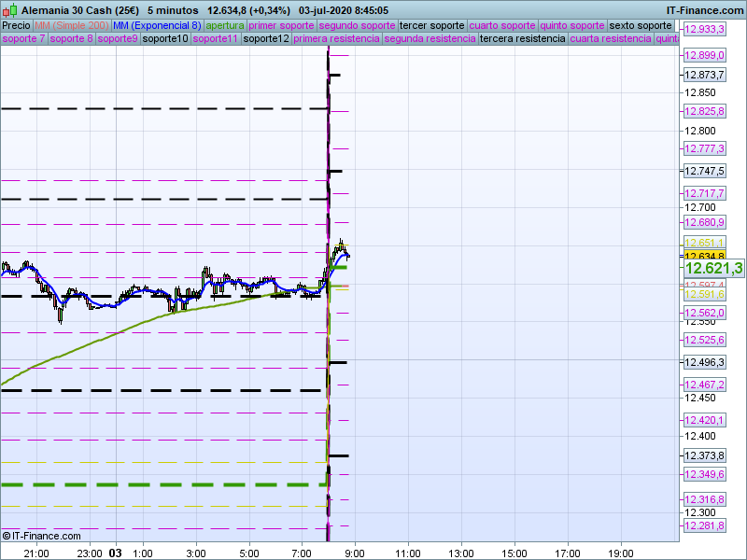Open the MM (Simple 200) indicator label
The width and height of the screenshot is (747, 560).
coord(71,25)
